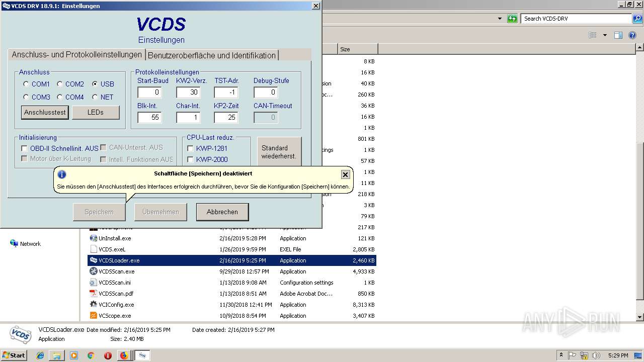The height and width of the screenshot is (362, 644).
Task: Open the view options dropdown arrow
Action: (x=605, y=35)
